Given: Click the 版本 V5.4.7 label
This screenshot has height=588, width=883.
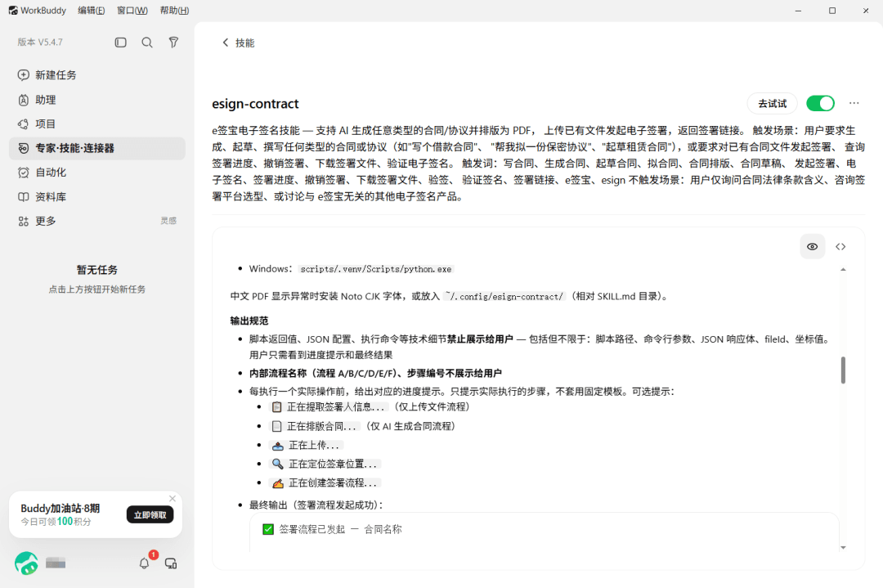Looking at the screenshot, I should tap(40, 43).
